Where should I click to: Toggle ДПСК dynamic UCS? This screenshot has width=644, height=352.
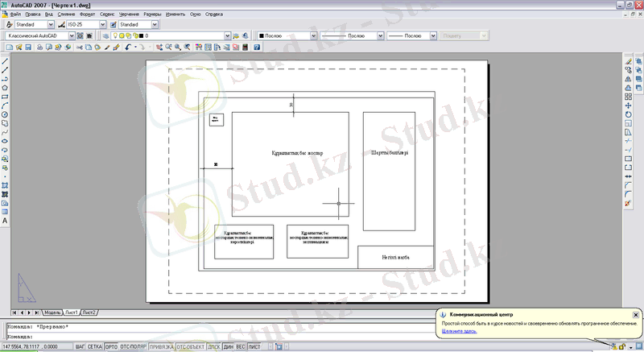[214, 347]
